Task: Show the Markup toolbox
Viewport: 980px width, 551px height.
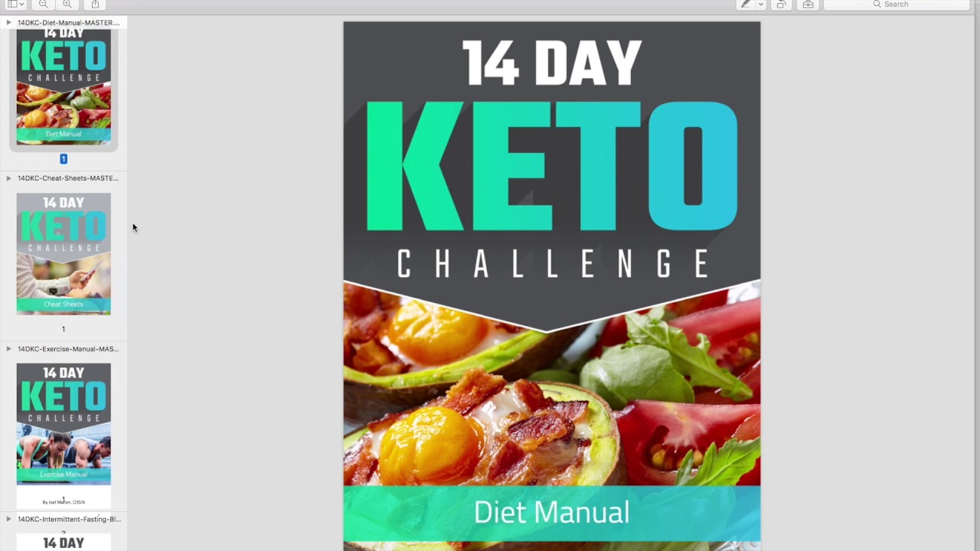Action: click(808, 5)
